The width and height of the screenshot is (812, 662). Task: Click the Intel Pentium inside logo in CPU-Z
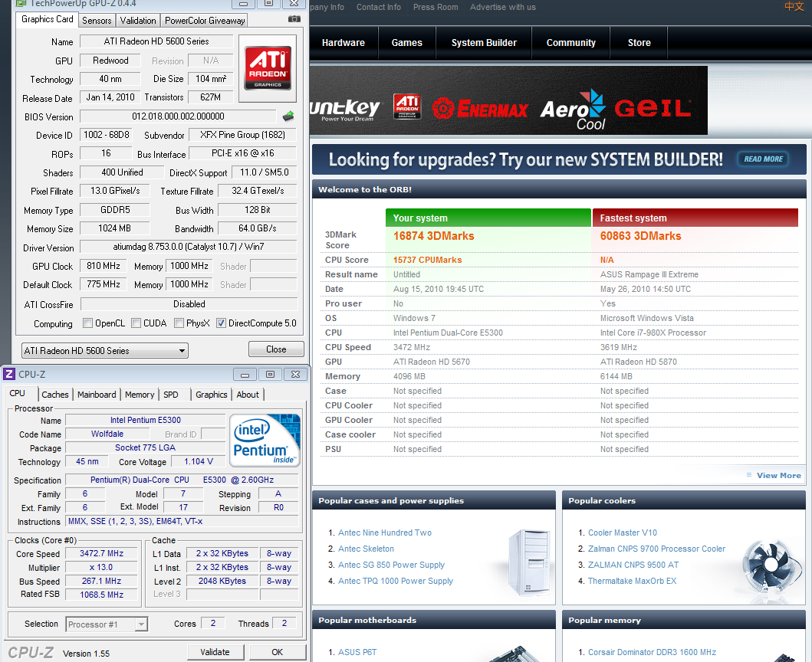pyautogui.click(x=265, y=439)
